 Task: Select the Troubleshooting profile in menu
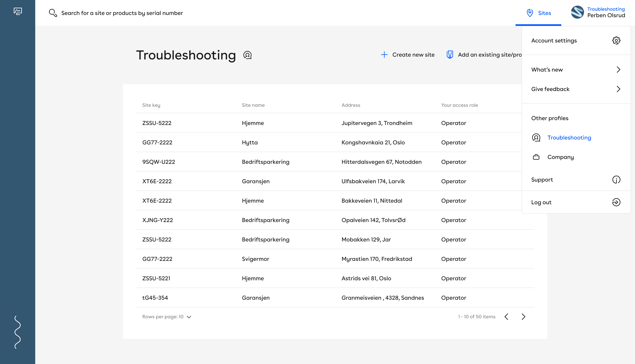point(569,138)
